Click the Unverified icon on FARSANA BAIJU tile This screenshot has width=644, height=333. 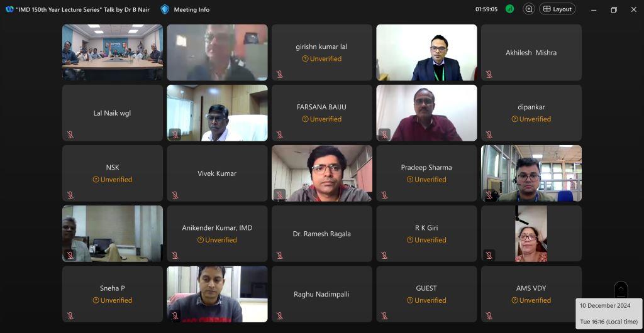305,119
